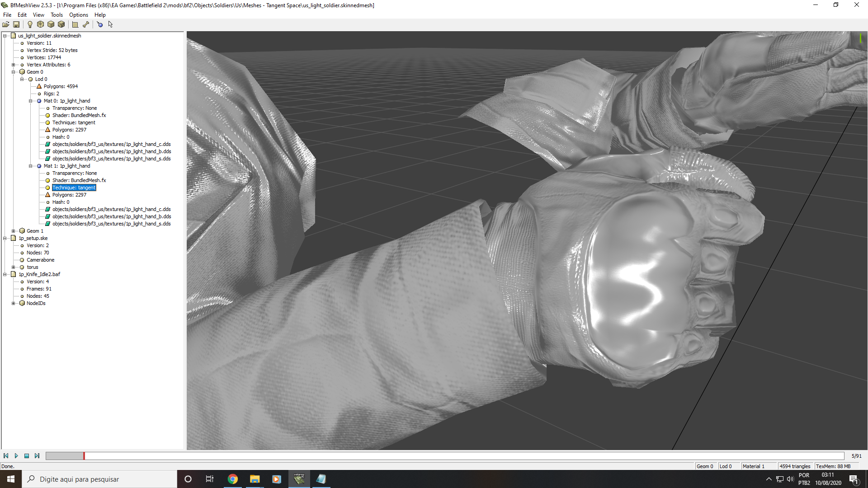The image size is (868, 488).
Task: Open Google Chrome from the taskbar
Action: (233, 479)
